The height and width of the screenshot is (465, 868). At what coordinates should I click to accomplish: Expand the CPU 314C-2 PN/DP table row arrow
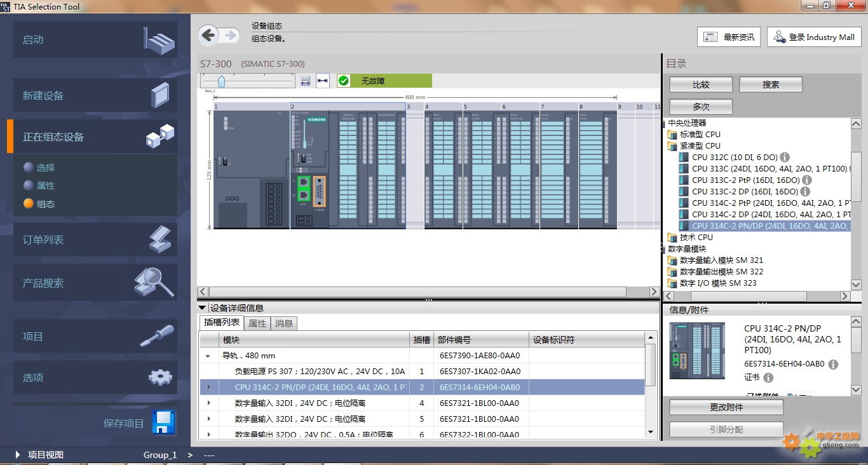208,387
